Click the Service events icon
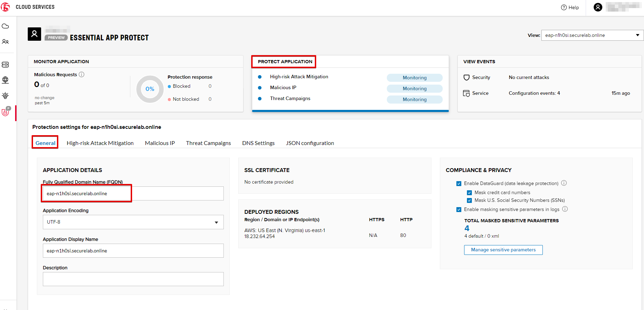This screenshot has height=310, width=644. pos(467,93)
